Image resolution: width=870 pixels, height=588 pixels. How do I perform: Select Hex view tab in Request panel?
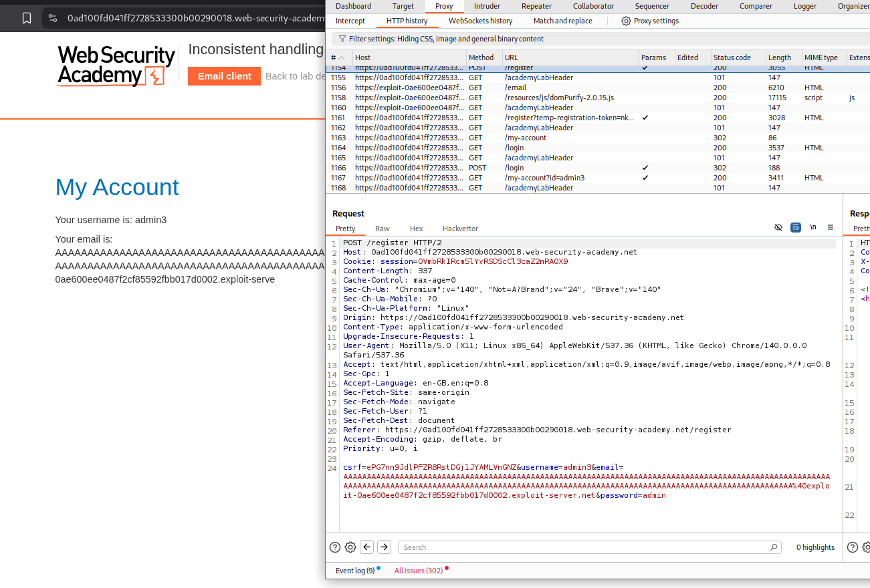tap(416, 229)
